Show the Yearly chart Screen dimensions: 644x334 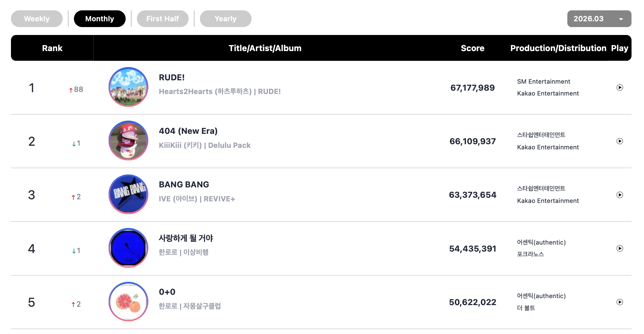[x=225, y=19]
